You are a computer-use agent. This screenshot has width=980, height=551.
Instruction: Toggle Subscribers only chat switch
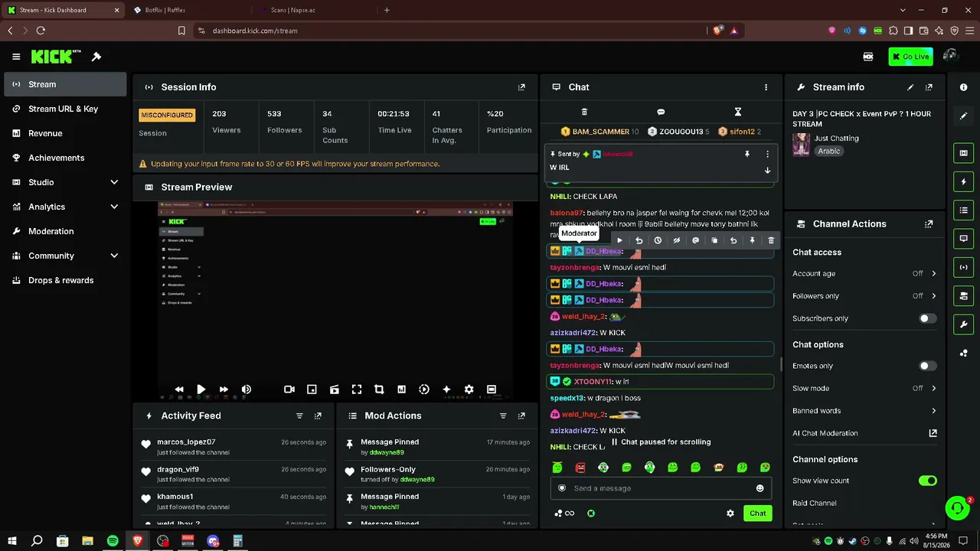[927, 318]
